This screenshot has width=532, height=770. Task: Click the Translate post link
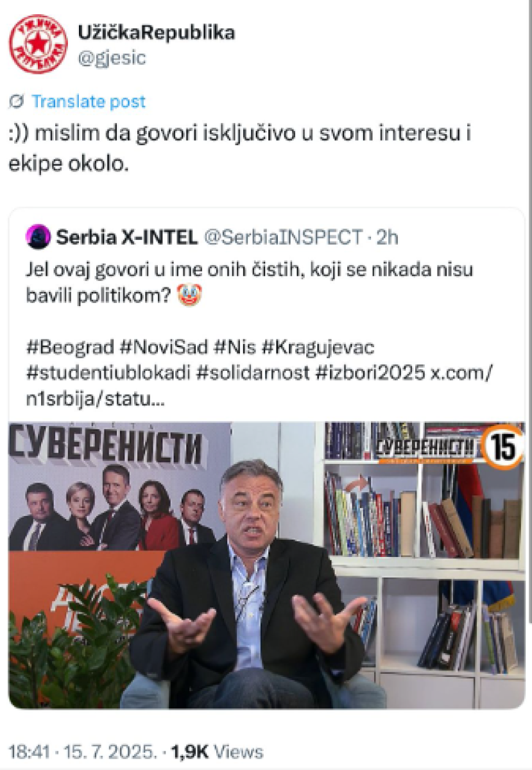pos(89,101)
